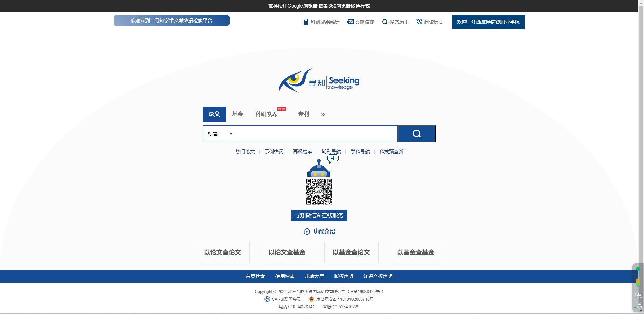644x314 pixels.
Task: Click the 以基金查论文 feature card
Action: pos(351,252)
